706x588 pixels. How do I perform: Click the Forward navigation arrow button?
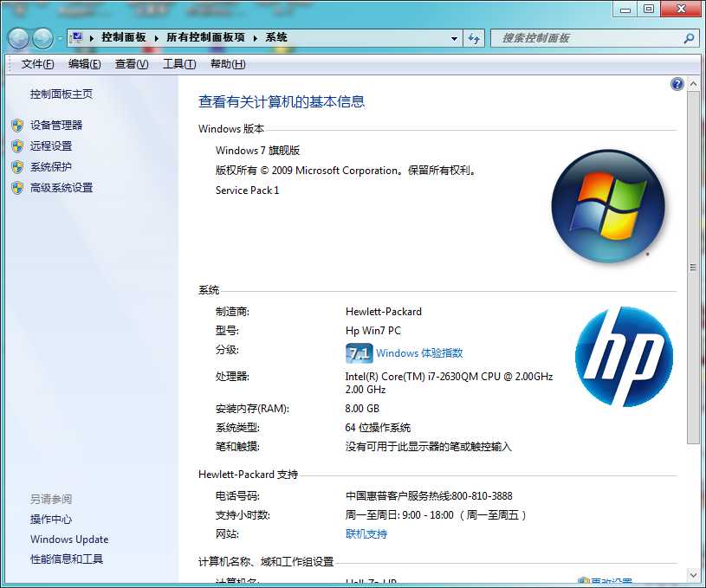tap(43, 38)
